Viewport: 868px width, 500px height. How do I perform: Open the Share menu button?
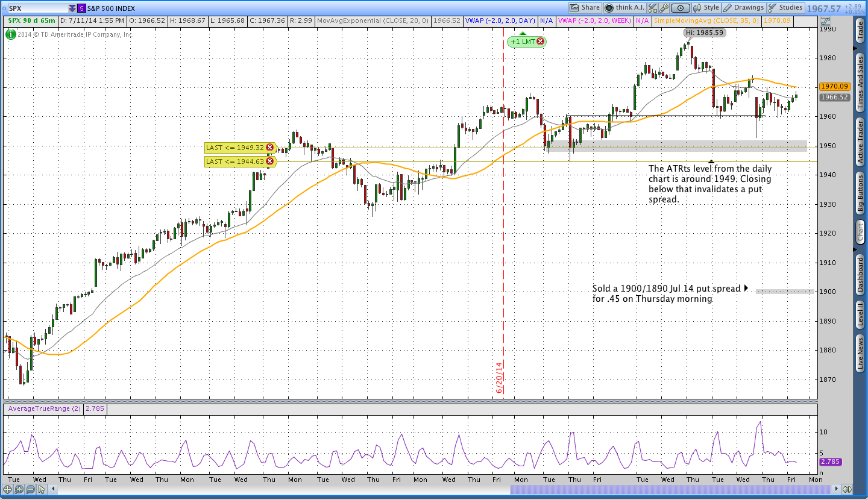585,8
